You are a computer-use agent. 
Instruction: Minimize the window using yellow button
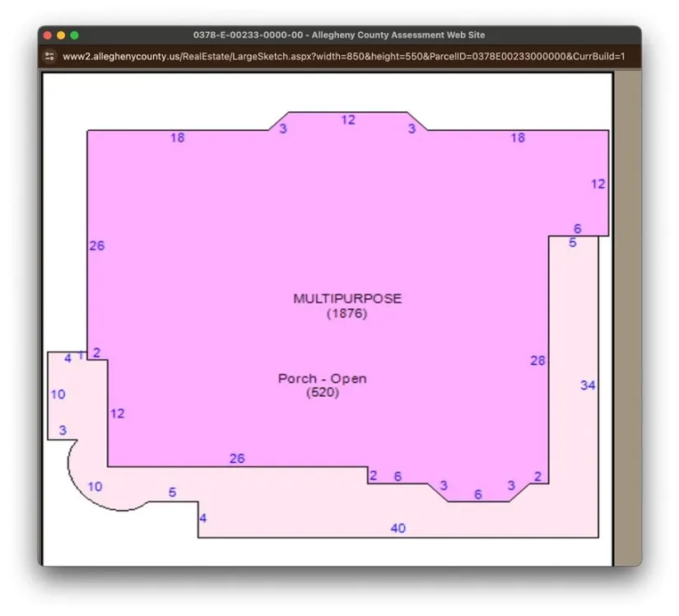point(61,35)
